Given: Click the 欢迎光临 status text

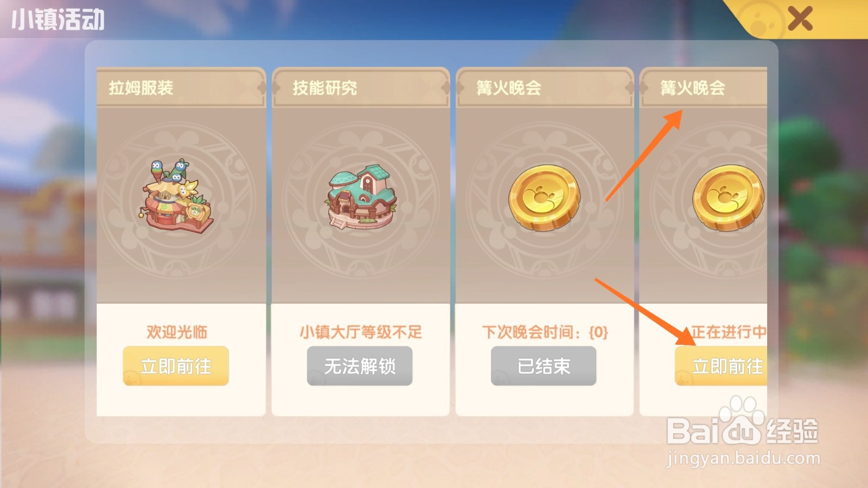Looking at the screenshot, I should pyautogui.click(x=177, y=332).
